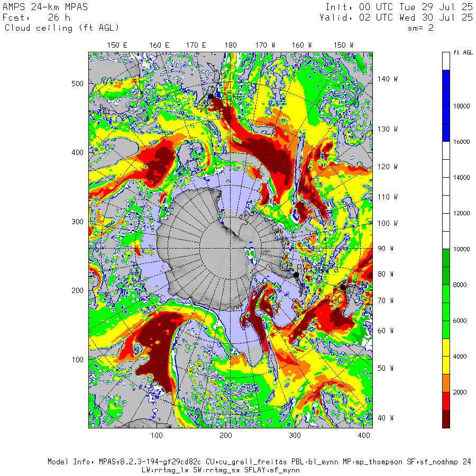Click the SCCI station dot marker
This screenshot has width=476, height=476.
coord(343,287)
